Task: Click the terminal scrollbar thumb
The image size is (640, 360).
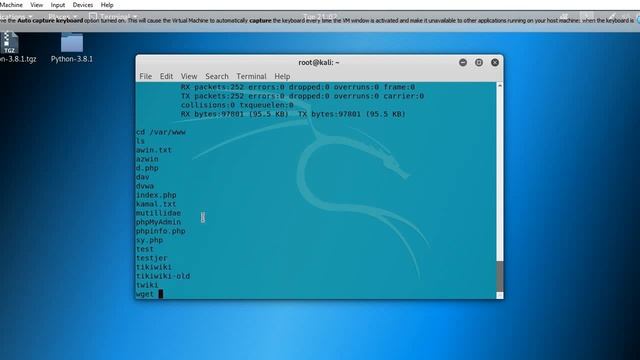Action: [500, 276]
